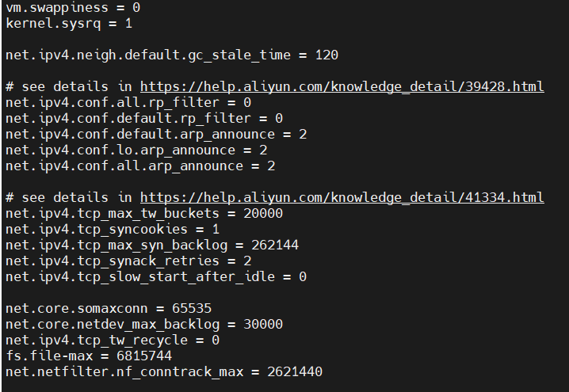Click the net.core.somaxconn = 65535 line
Screen dimensions: 569x392
109,309
